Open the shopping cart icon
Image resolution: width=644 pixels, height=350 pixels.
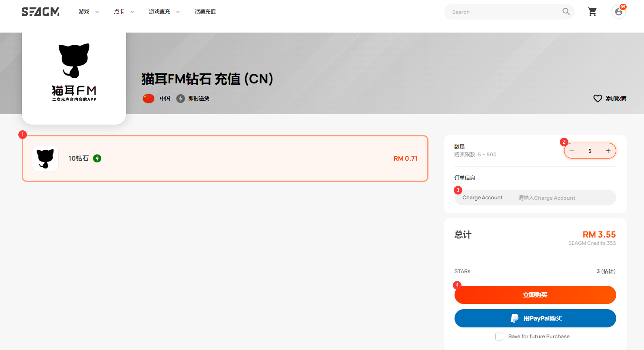click(x=592, y=12)
